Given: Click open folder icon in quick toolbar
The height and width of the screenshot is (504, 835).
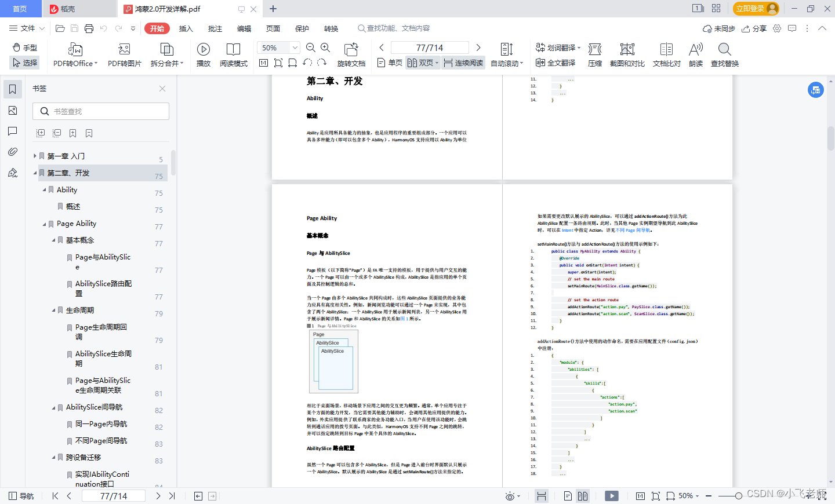Looking at the screenshot, I should tap(60, 28).
